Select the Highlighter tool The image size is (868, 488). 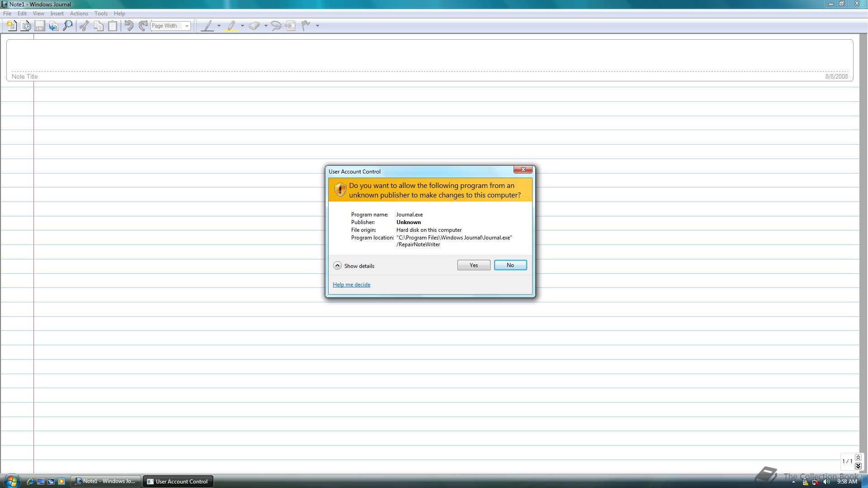tap(231, 26)
